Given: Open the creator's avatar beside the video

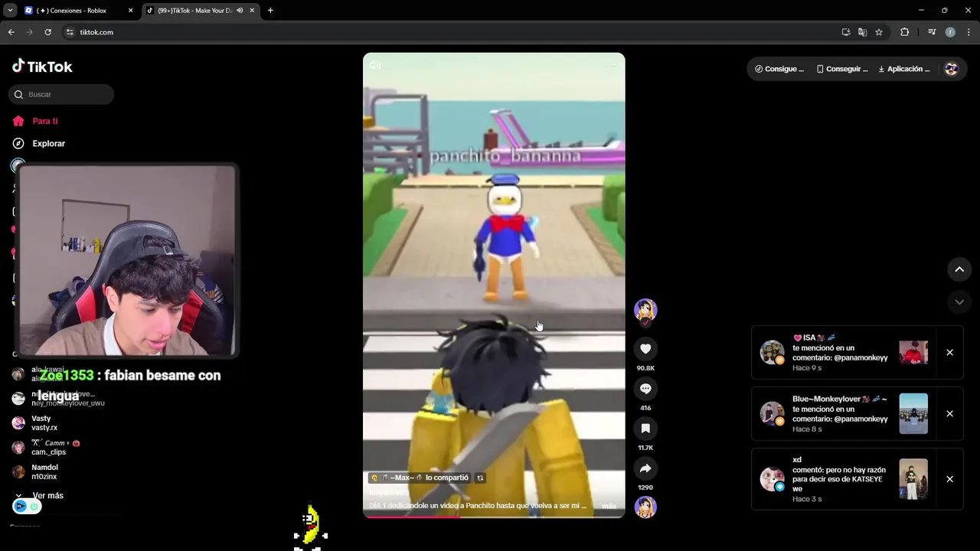Looking at the screenshot, I should coord(645,310).
